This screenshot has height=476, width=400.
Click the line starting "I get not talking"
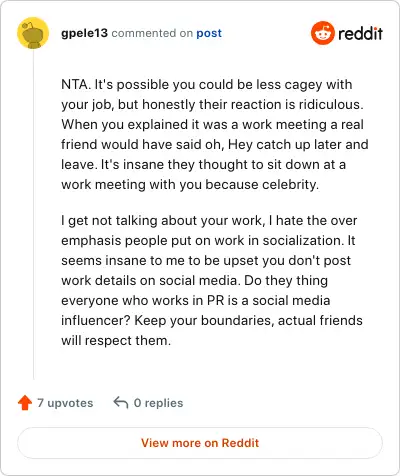click(209, 221)
